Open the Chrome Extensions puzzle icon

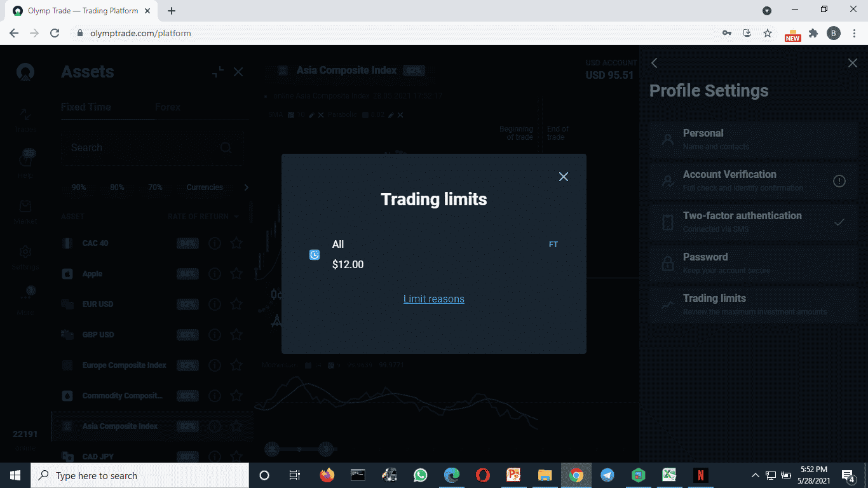(x=813, y=33)
